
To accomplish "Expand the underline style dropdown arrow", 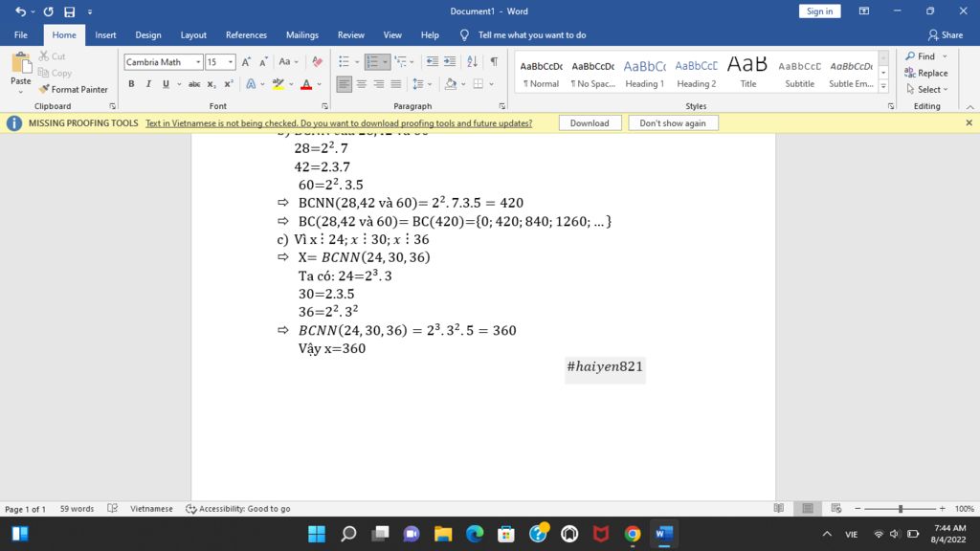I will pos(179,84).
